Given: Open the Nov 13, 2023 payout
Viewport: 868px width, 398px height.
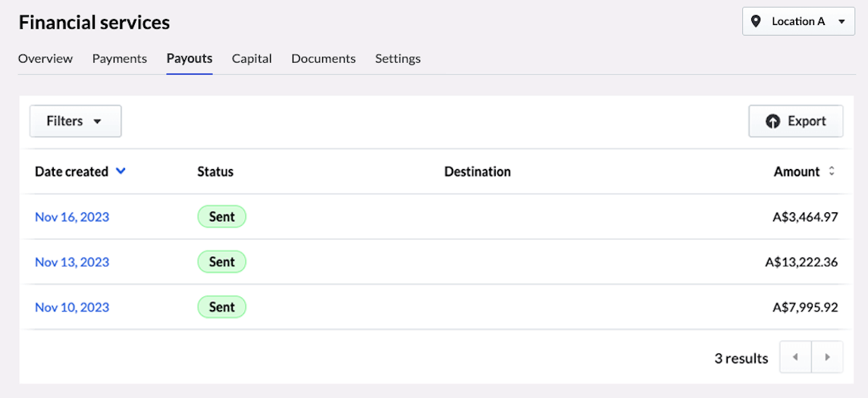Looking at the screenshot, I should [x=72, y=262].
